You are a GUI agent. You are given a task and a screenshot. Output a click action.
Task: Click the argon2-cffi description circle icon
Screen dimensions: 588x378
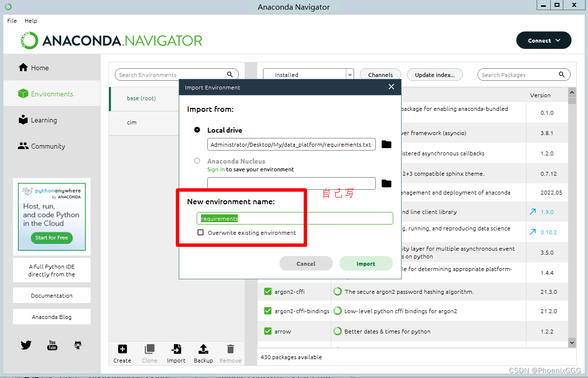(x=338, y=291)
